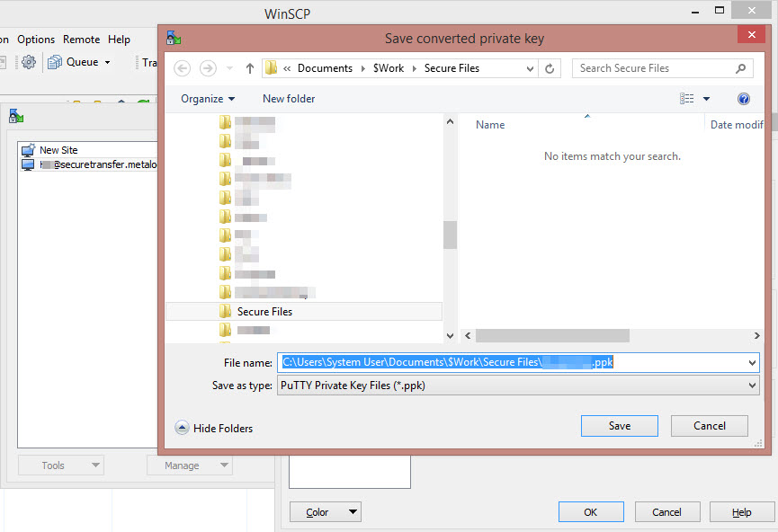Click Documents in the address breadcrumb
Image resolution: width=778 pixels, height=532 pixels.
click(x=325, y=68)
